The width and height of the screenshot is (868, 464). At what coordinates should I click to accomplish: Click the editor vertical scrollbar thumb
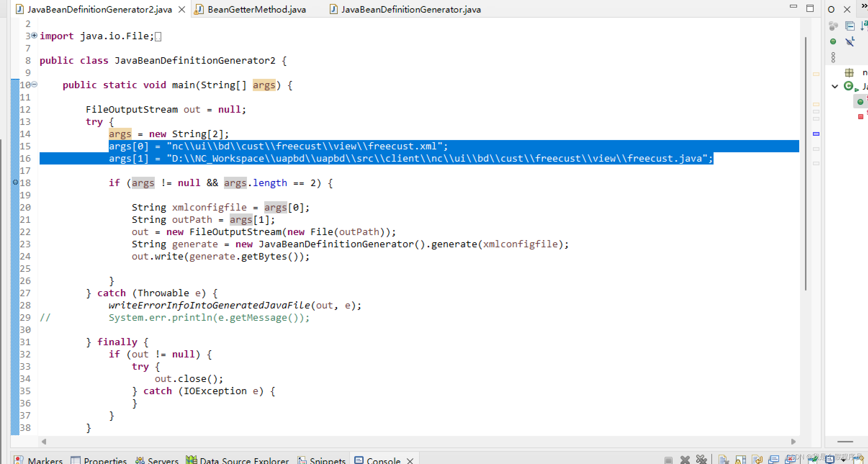[805, 164]
